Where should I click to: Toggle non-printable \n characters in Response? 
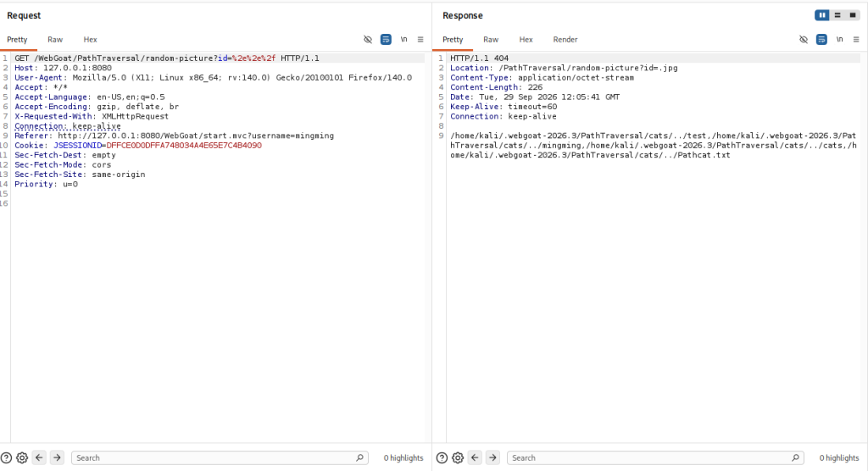840,39
